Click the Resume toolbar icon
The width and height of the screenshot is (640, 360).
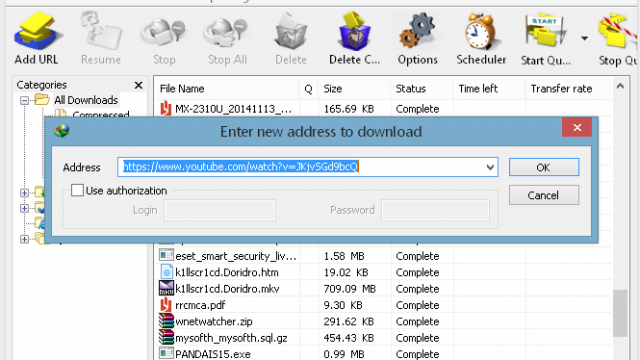pyautogui.click(x=101, y=38)
